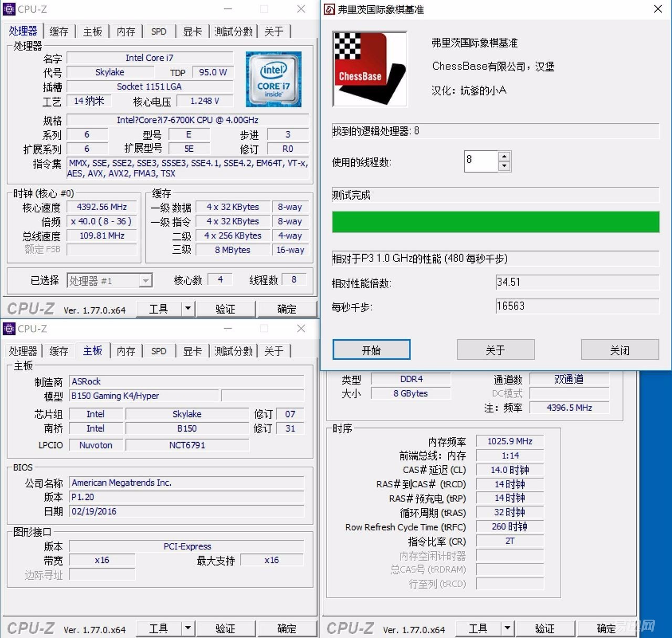Click 工具 button in the memory CPU-Z window
The height and width of the screenshot is (638, 672).
point(478,628)
